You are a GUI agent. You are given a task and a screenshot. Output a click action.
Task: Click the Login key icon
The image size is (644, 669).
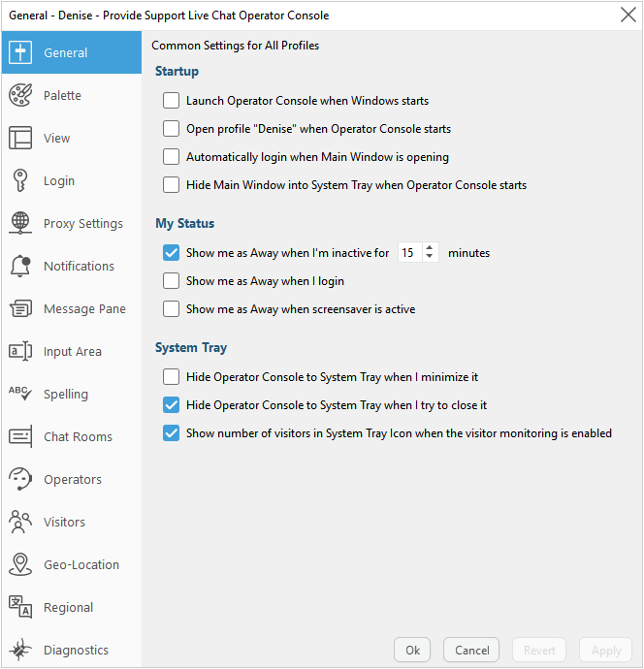point(20,180)
